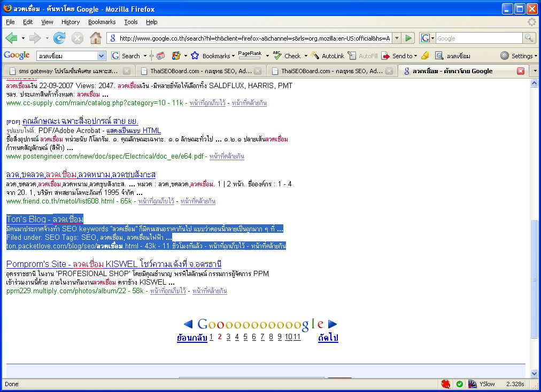The image size is (541, 392).
Task: Click the green Go arrow beside the URL
Action: [x=408, y=38]
